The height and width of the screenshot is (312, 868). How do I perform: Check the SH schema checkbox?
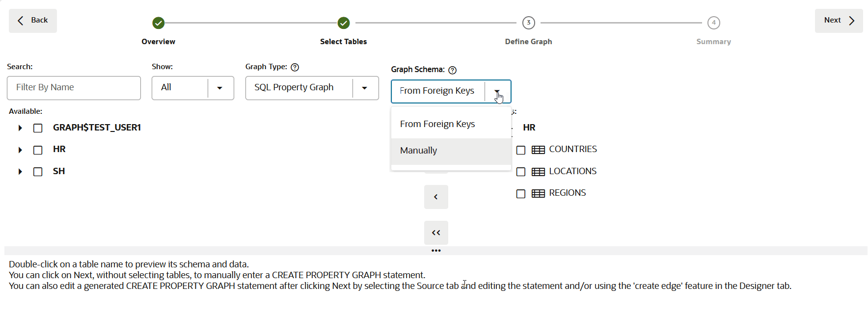[38, 172]
